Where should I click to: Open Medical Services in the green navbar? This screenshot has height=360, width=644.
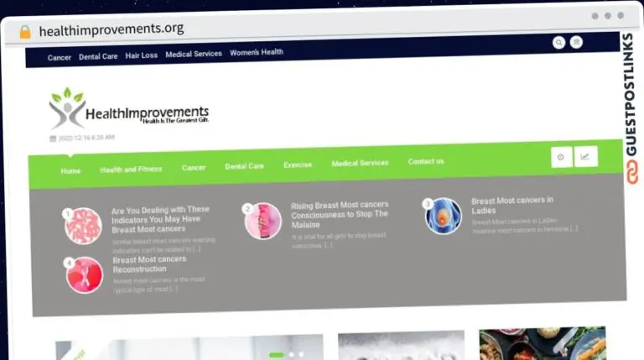point(360,163)
